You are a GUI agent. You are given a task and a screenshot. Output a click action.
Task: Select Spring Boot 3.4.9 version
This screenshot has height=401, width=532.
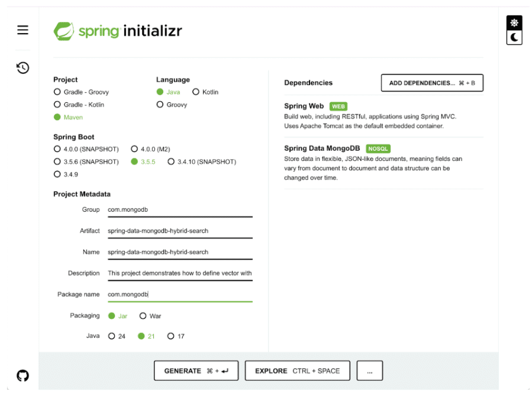pos(57,174)
